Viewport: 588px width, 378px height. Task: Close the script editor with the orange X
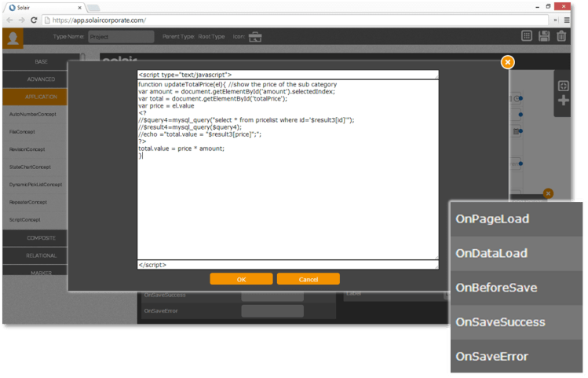[508, 62]
